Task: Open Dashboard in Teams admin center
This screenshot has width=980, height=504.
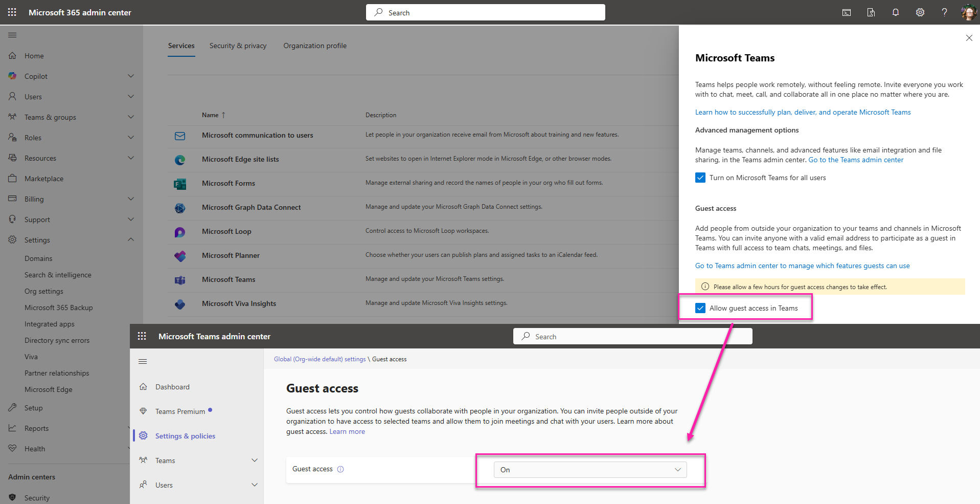Action: [172, 387]
